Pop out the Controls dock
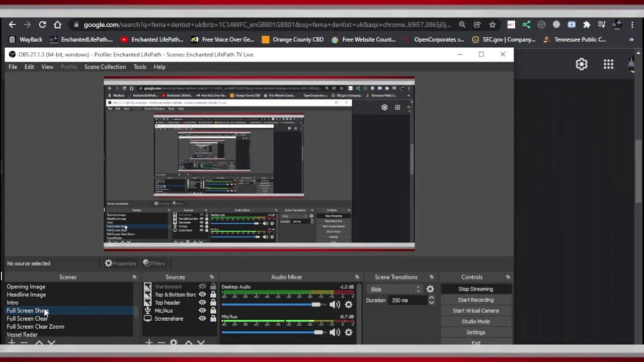 tap(508, 277)
